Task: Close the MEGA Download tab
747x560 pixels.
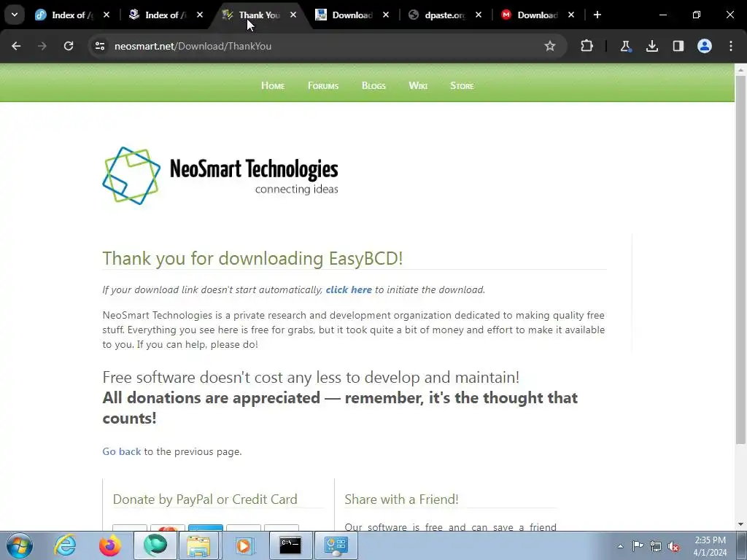Action: click(571, 15)
